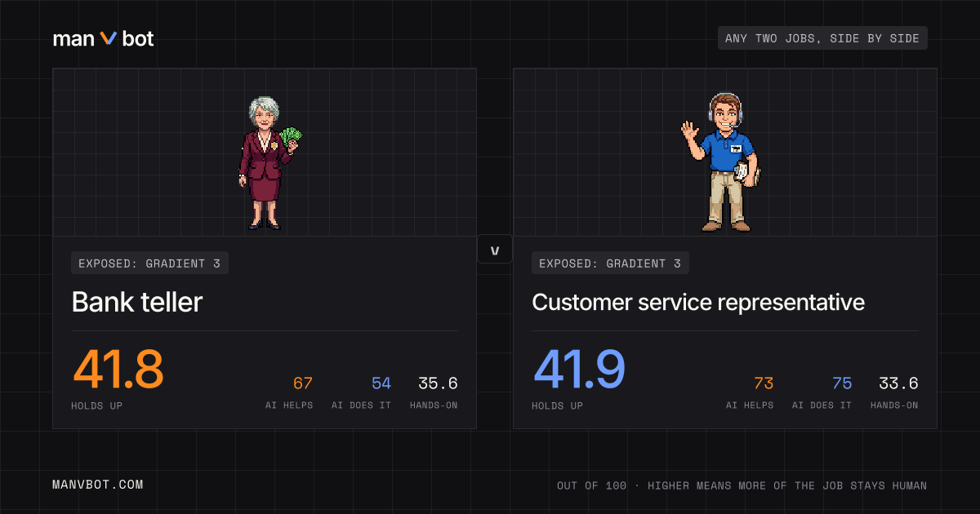Click the center 'v' versus badge
Image resolution: width=980 pixels, height=514 pixels.
495,249
